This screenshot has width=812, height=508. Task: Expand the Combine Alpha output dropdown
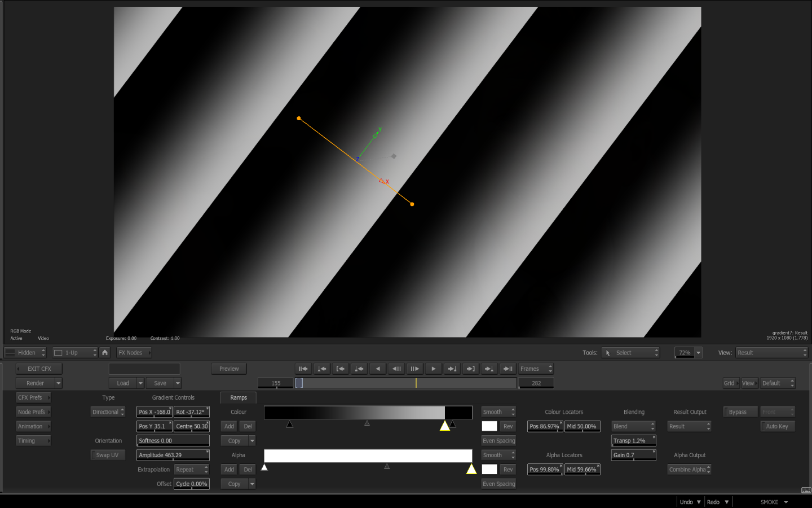coord(689,470)
